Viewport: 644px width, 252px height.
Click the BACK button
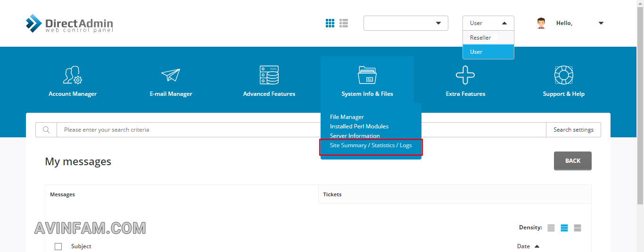click(x=573, y=161)
